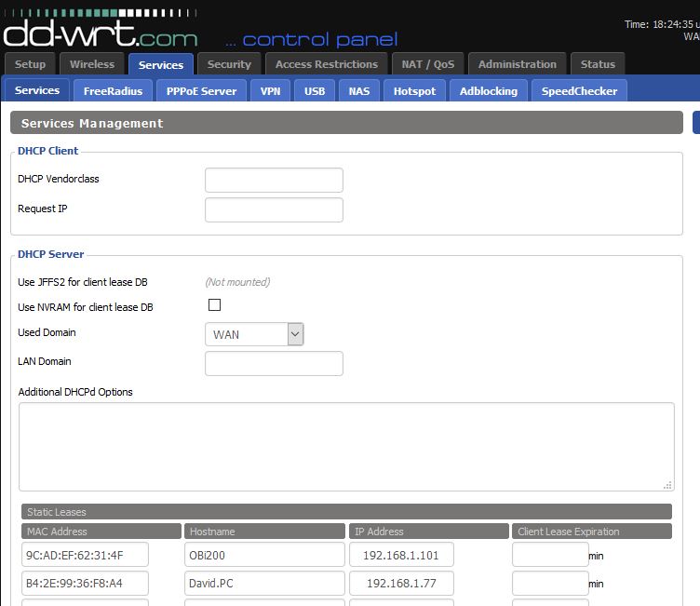Open the PPPoE Server sub-tab
This screenshot has height=606, width=700.
[201, 91]
